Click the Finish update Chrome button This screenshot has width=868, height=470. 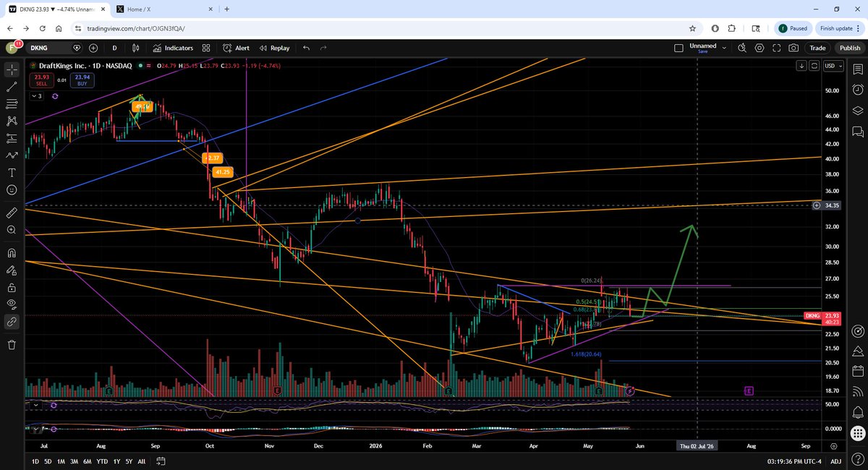(x=840, y=28)
